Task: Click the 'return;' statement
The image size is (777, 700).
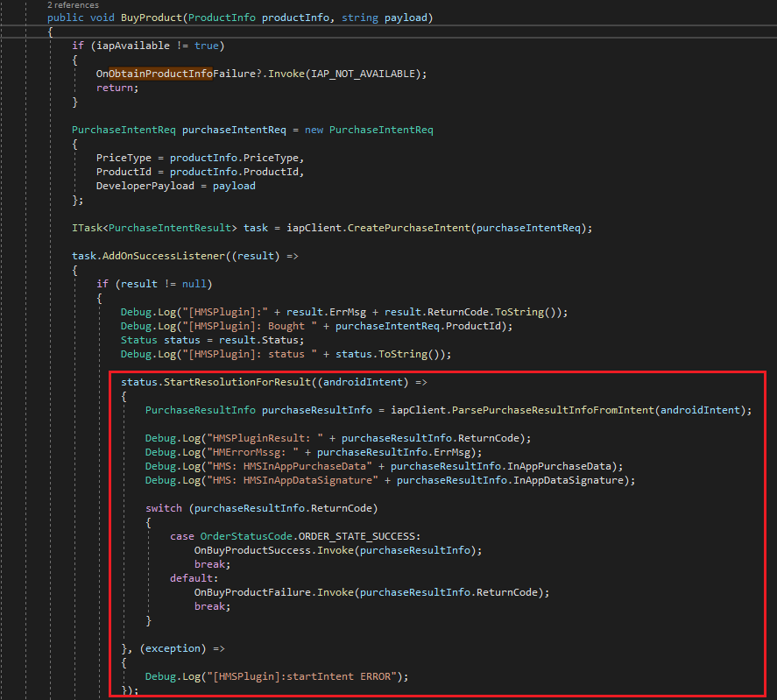Action: (x=117, y=88)
